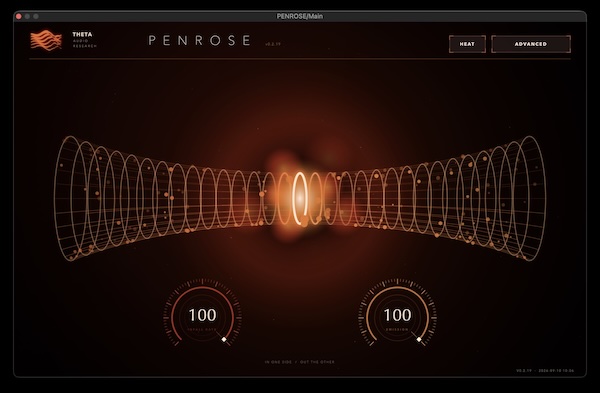Click the Emission dial's 100 value

click(x=397, y=315)
